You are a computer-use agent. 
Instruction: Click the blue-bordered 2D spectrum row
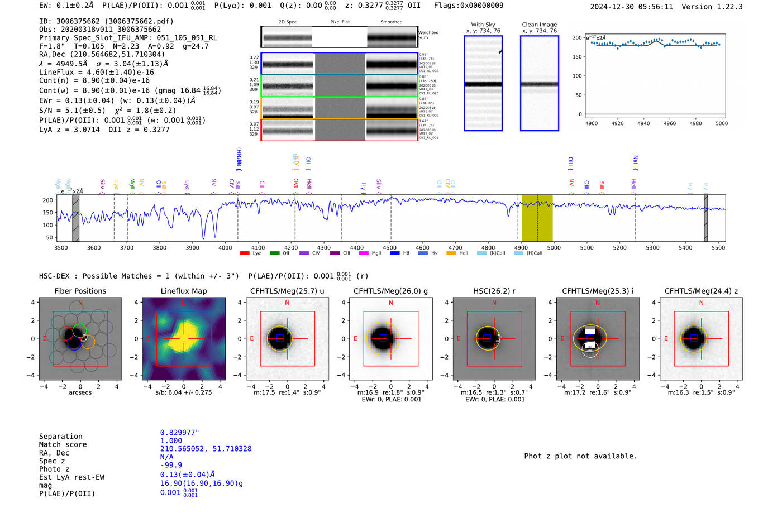click(x=340, y=64)
